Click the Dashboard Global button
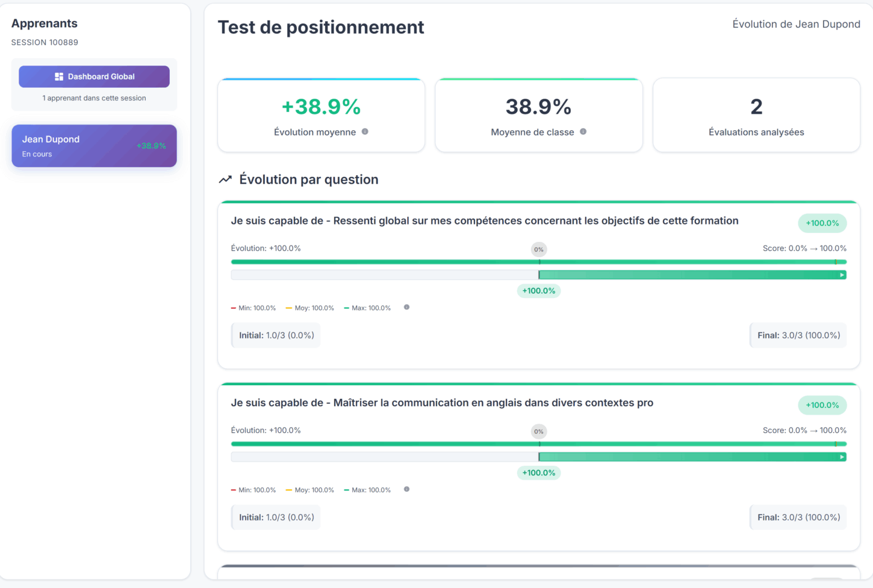 tap(94, 76)
